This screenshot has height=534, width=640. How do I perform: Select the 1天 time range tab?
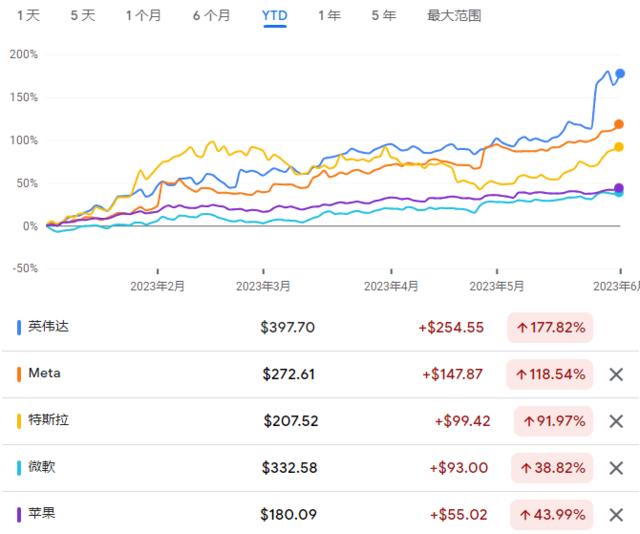(x=28, y=16)
